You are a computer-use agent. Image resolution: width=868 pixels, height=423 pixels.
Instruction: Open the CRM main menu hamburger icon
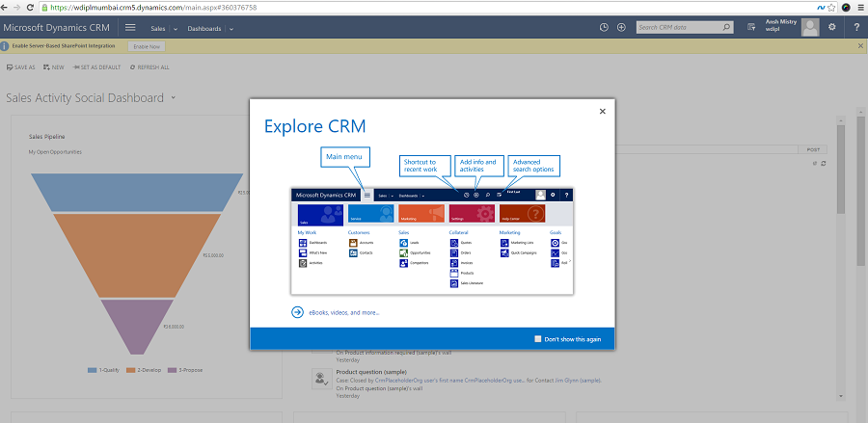pos(130,27)
